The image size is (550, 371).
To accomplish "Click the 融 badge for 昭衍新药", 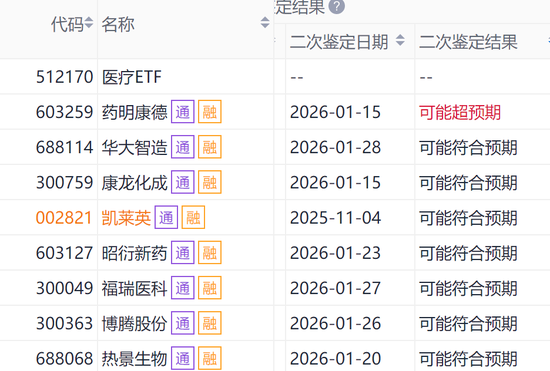I will coord(210,252).
